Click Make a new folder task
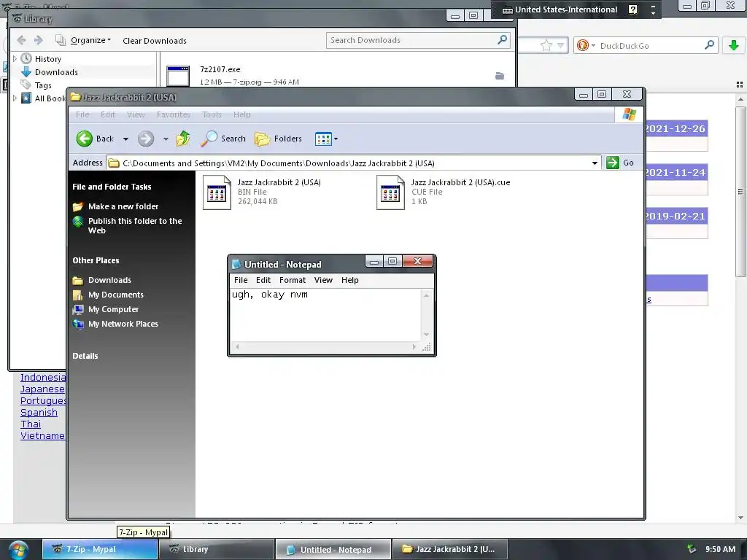This screenshot has height=560, width=747. 123,206
